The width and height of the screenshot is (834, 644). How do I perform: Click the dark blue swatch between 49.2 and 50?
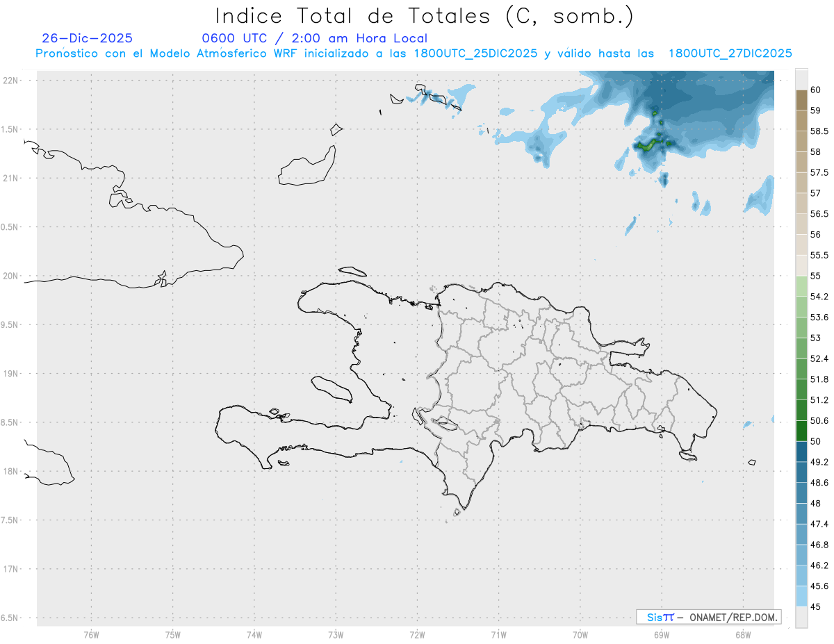801,452
